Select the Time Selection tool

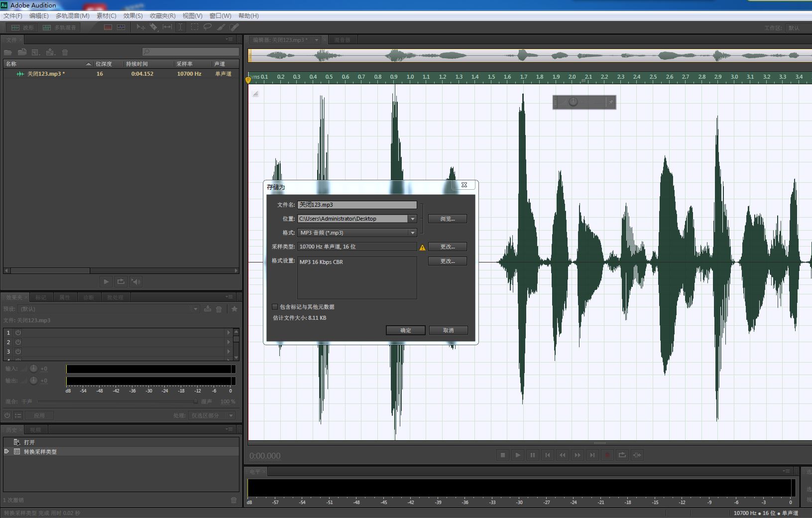(x=181, y=27)
